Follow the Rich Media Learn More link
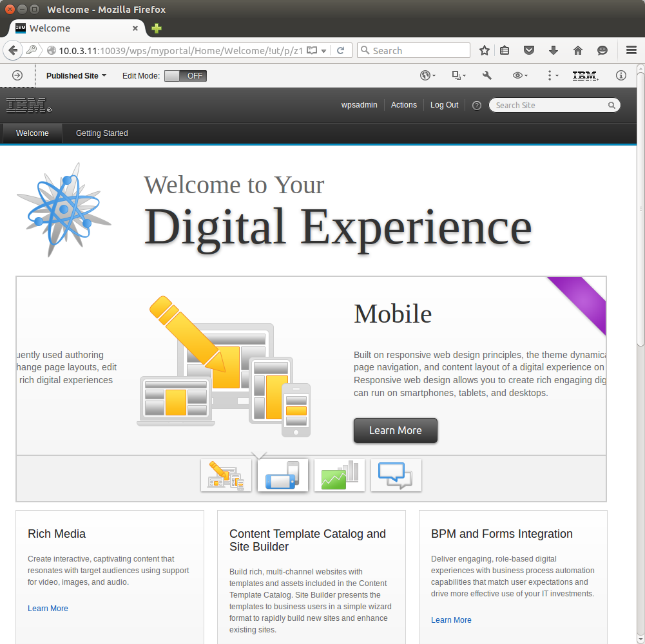Screen dimensions: 645x644 click(x=48, y=608)
